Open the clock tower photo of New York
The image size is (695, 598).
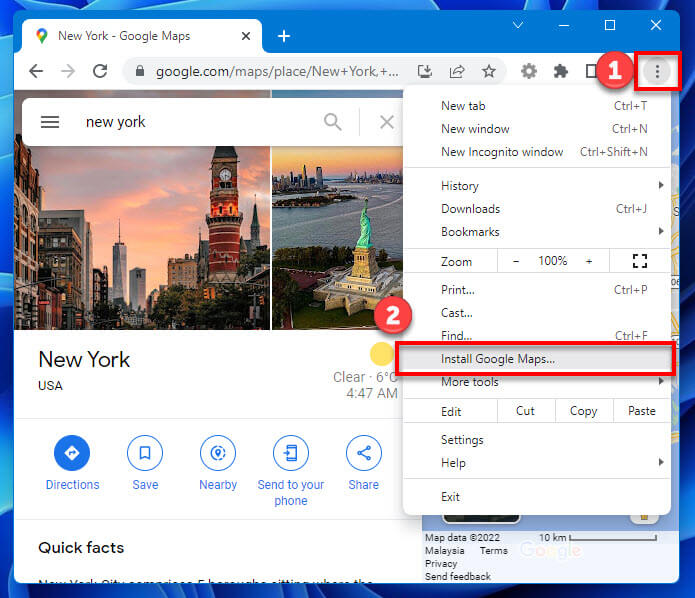coord(142,238)
